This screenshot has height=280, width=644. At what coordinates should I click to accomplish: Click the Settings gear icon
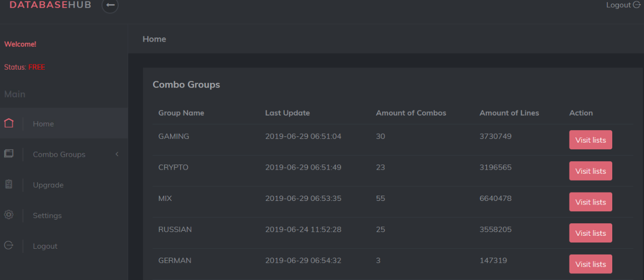8,215
